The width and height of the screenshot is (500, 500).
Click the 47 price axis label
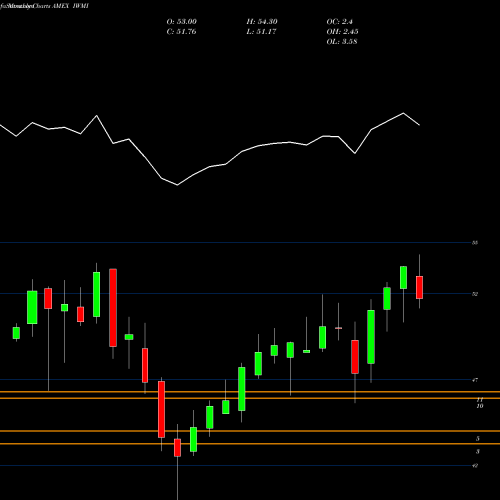tap(475, 380)
